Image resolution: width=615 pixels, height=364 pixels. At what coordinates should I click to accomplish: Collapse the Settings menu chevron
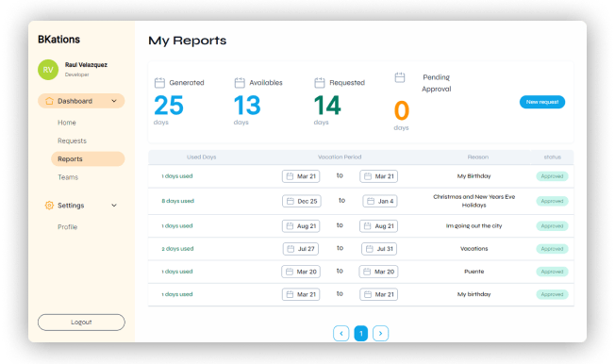114,206
